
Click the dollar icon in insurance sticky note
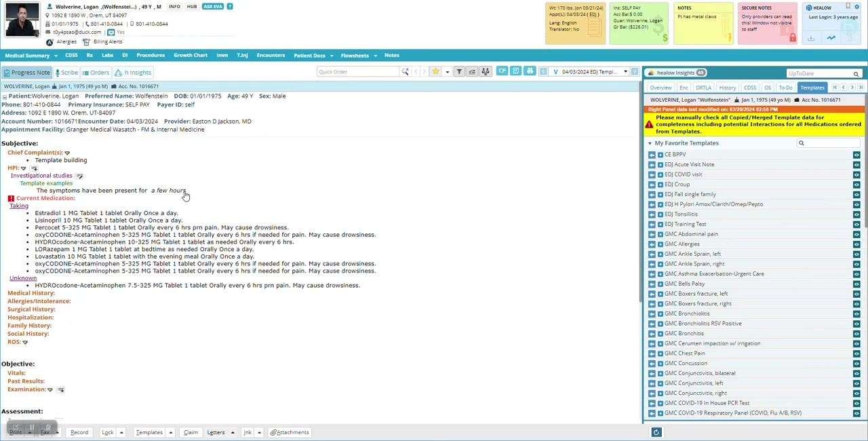(665, 38)
